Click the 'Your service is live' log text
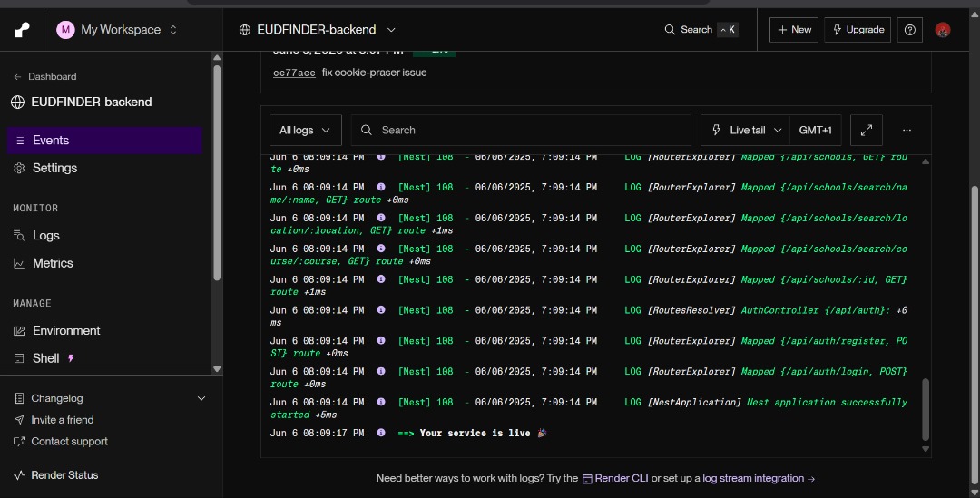980x498 pixels. coord(475,433)
